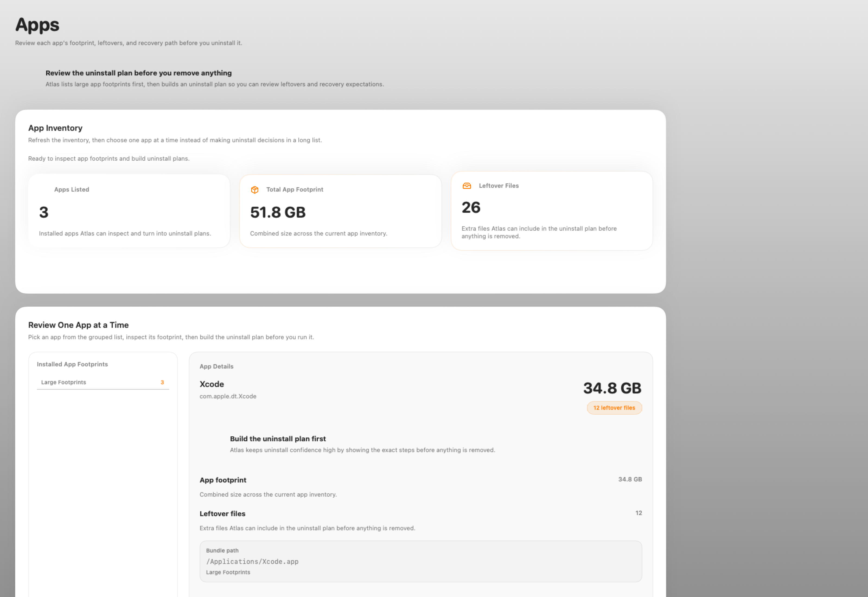
Task: Click the Leftover files detail row label
Action: [222, 514]
